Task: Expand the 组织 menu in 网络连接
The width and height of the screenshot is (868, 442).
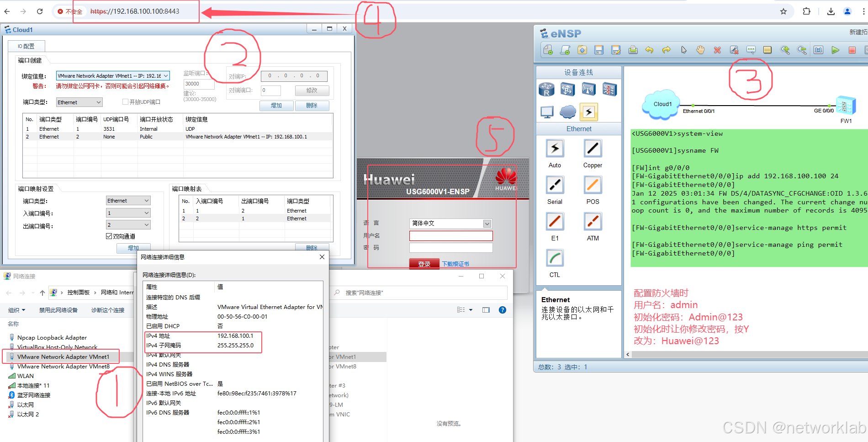Action: (x=16, y=310)
